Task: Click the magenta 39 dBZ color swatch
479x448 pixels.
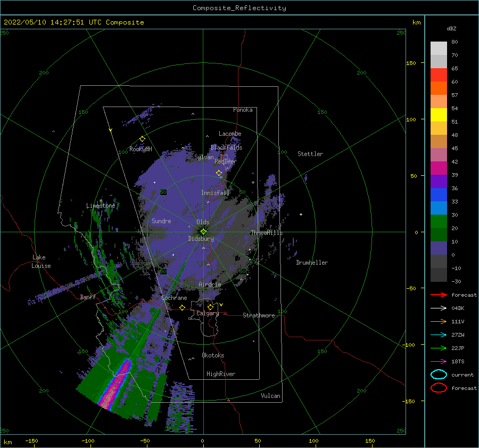Action: 439,168
